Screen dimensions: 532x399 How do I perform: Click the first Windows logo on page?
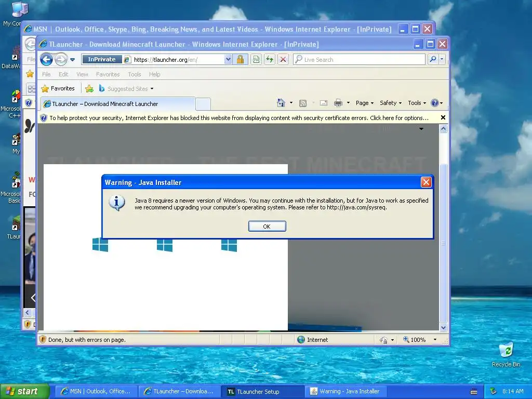tap(100, 245)
